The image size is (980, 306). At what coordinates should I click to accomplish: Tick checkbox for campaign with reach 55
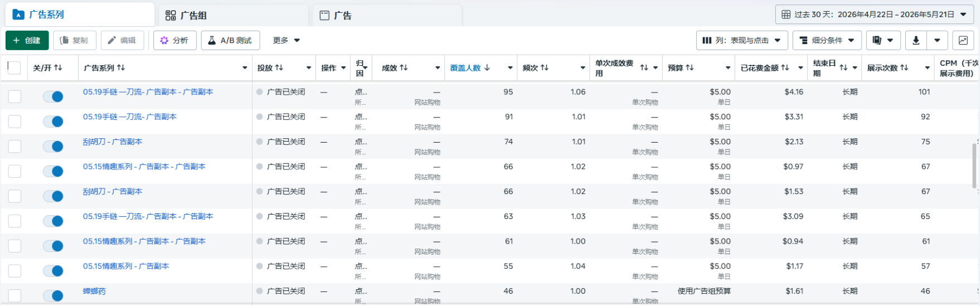(x=15, y=271)
